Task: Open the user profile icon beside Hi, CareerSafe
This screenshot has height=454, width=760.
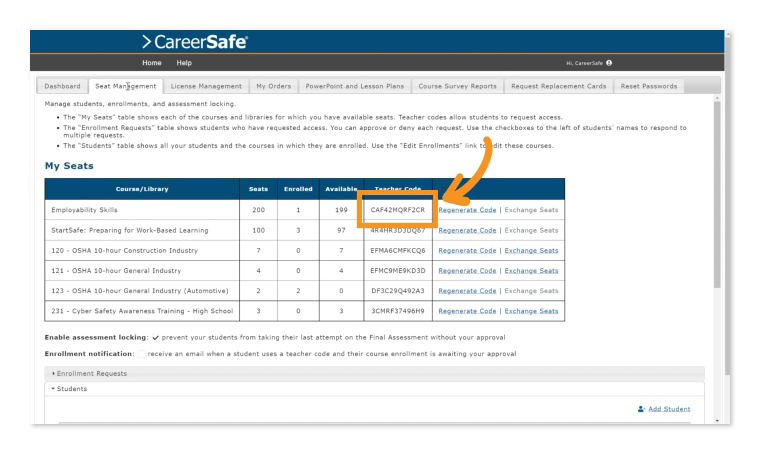Action: (609, 63)
